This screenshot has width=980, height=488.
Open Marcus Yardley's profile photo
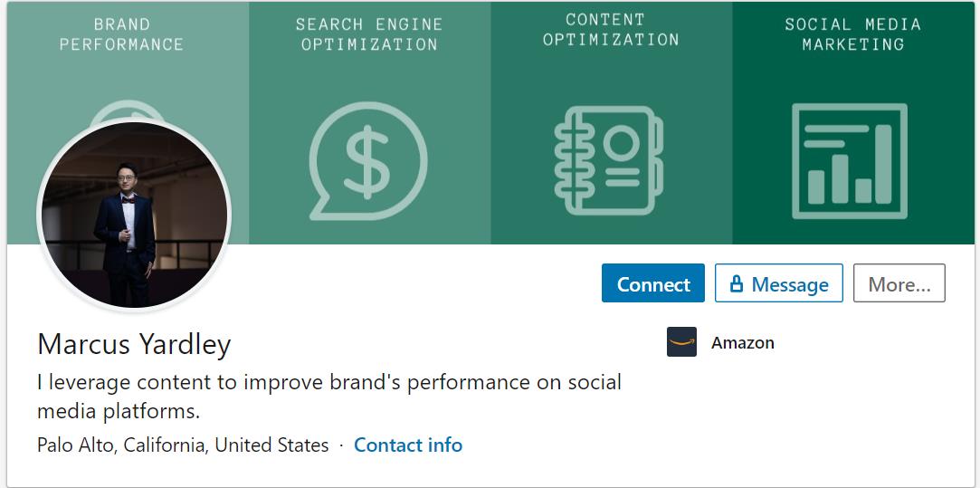(x=134, y=215)
